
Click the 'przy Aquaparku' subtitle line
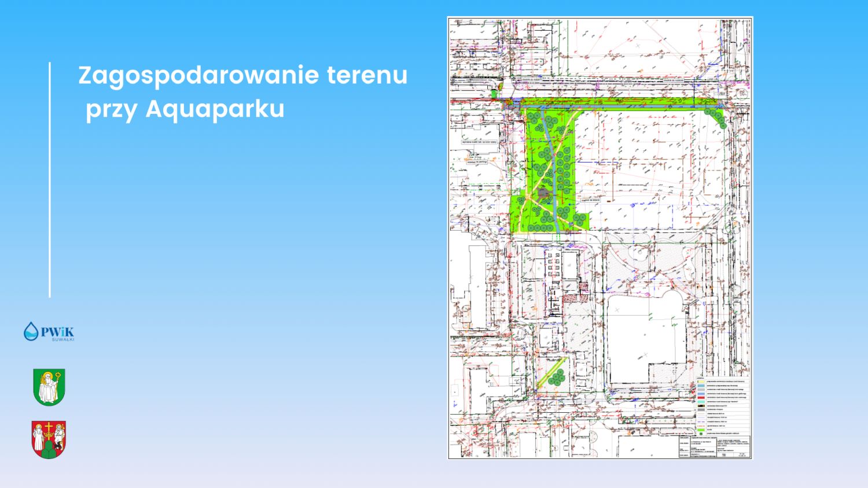pyautogui.click(x=185, y=109)
